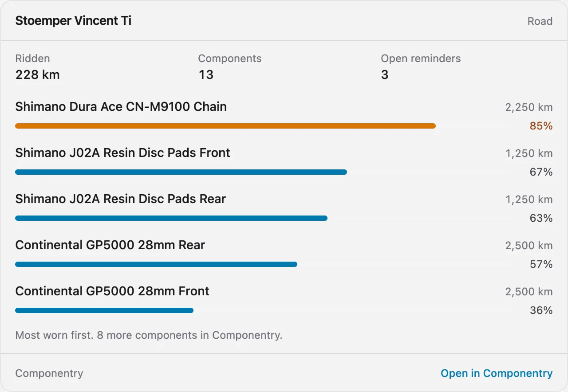Click the rear tire wear progress bar
This screenshot has width=568, height=392.
click(x=156, y=264)
